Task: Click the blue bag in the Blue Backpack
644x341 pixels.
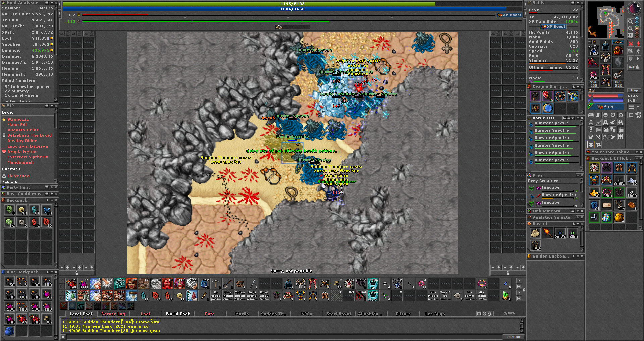Action: click(x=9, y=331)
